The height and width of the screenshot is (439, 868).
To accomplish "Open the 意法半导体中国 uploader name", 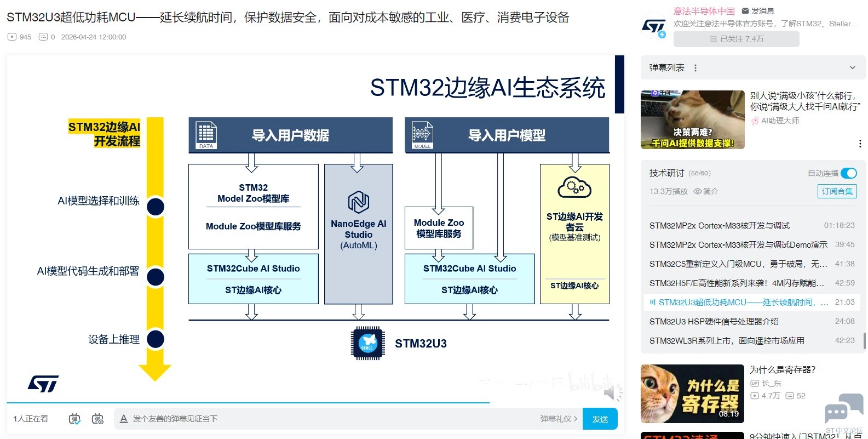I will coord(704,11).
